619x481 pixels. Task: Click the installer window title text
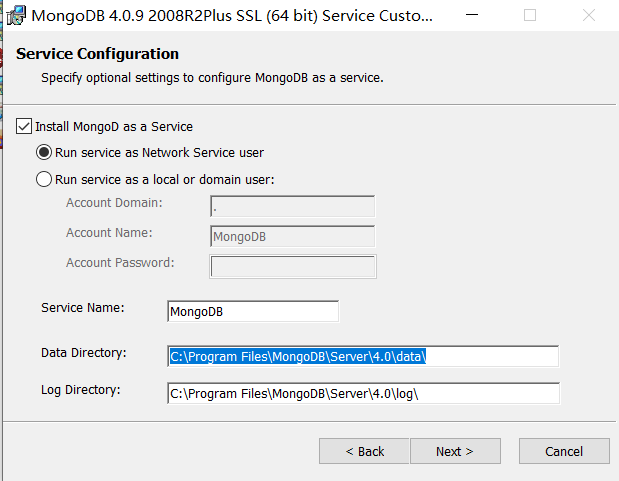[x=232, y=16]
